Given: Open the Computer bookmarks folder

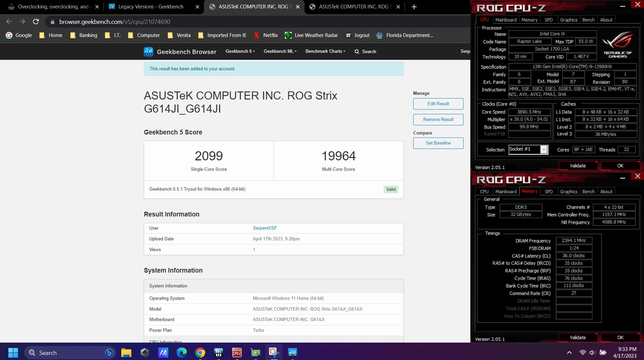Looking at the screenshot, I should [144, 35].
